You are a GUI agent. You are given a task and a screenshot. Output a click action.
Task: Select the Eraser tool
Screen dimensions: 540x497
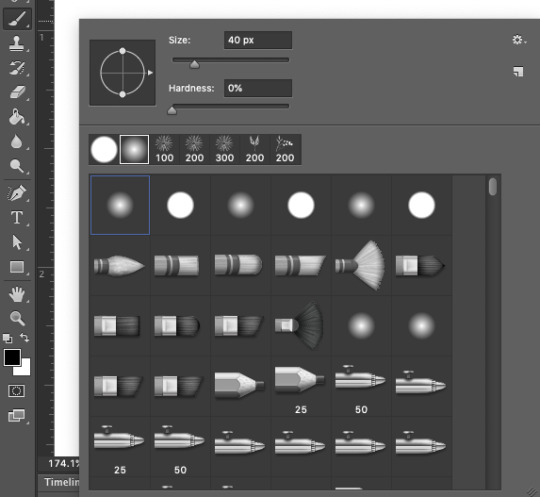click(17, 92)
